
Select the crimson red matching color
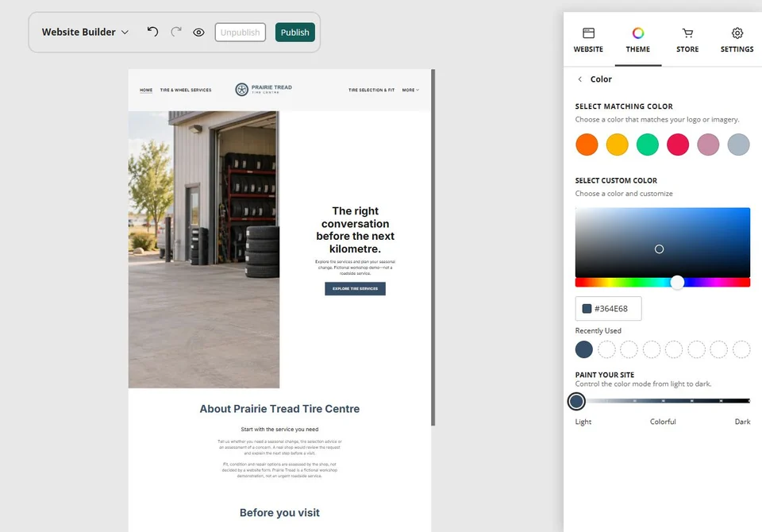(678, 145)
